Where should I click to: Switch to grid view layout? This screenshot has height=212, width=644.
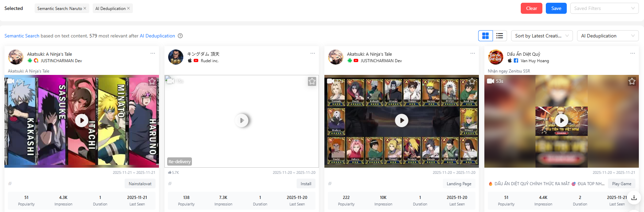[485, 36]
